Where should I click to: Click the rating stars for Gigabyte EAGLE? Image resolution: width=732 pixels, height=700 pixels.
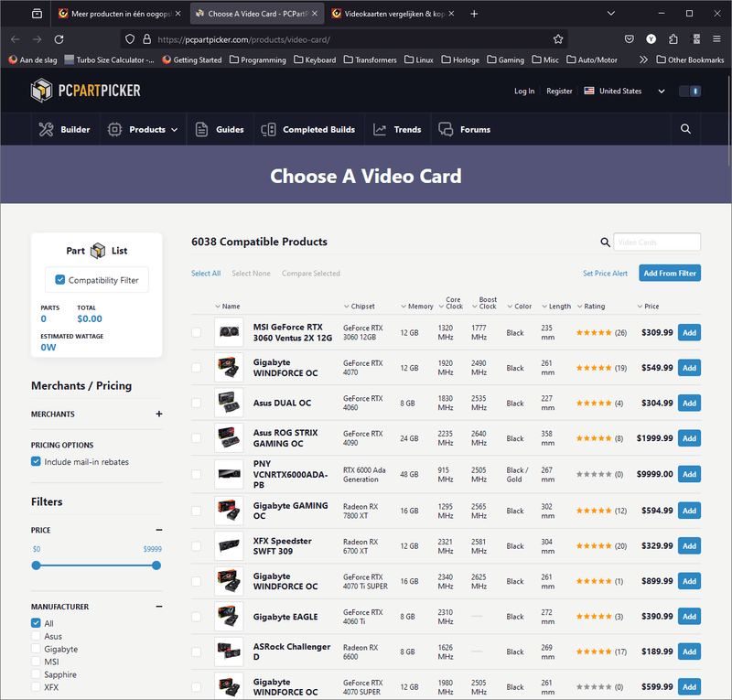click(x=594, y=617)
